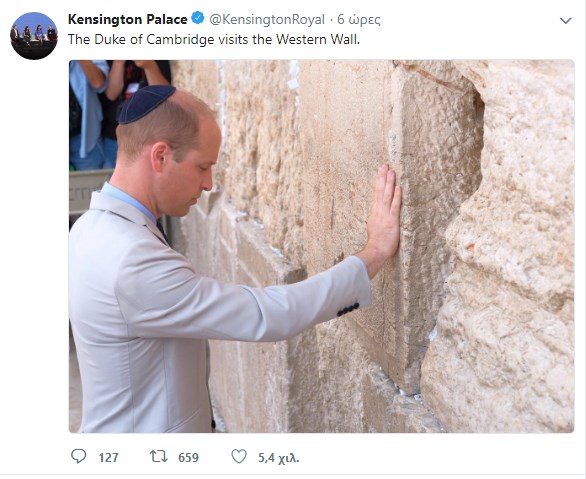
Task: Open the tweet via the 6 ώρες timestamp
Action: [x=359, y=19]
